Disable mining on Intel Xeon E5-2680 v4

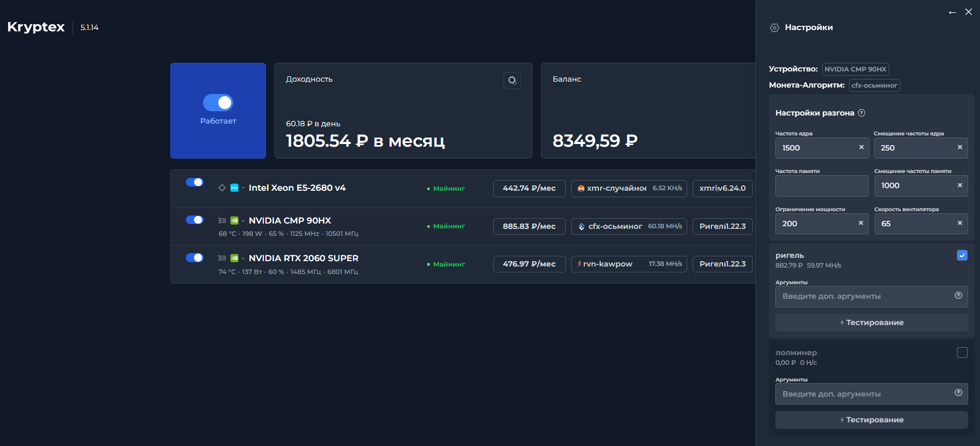194,182
